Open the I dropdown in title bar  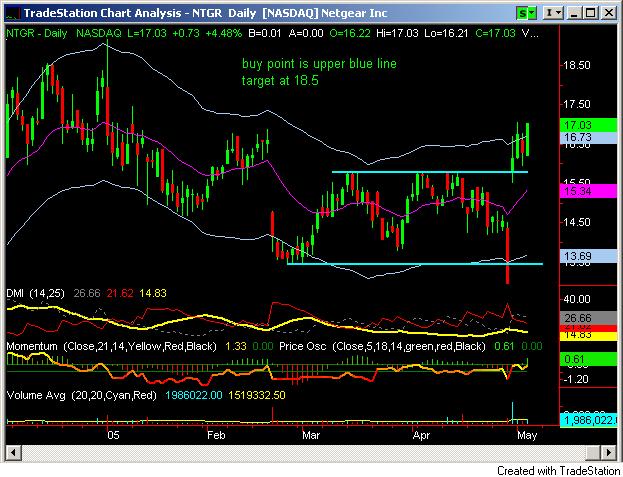[553, 13]
